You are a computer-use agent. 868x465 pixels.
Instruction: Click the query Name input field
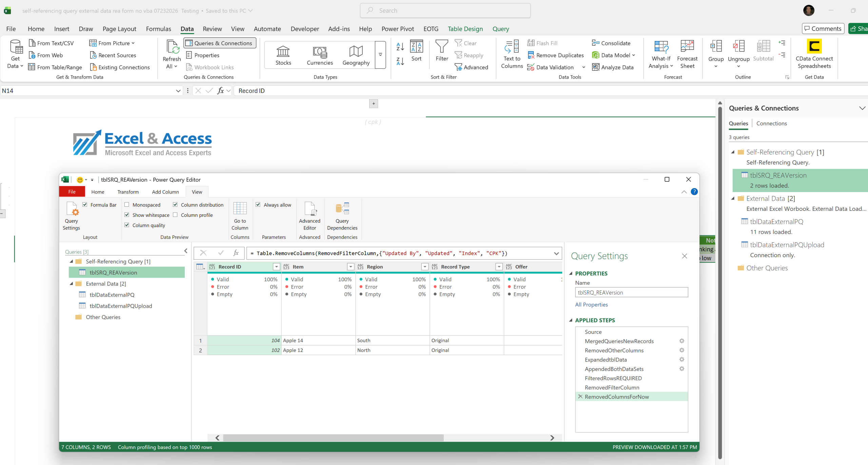click(x=631, y=292)
